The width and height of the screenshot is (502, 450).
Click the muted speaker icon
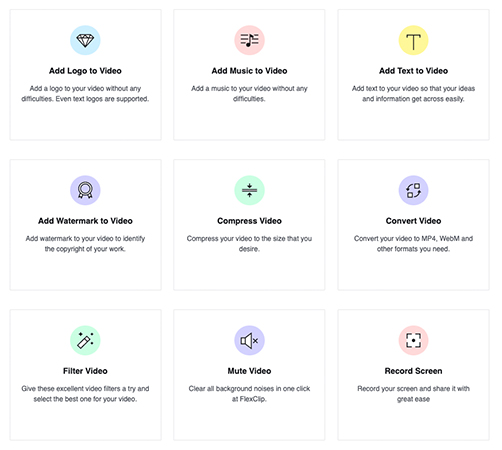pyautogui.click(x=249, y=340)
